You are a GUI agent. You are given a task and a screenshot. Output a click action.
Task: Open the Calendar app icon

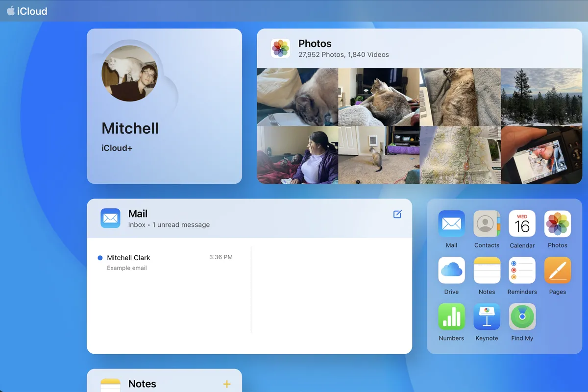pyautogui.click(x=522, y=224)
